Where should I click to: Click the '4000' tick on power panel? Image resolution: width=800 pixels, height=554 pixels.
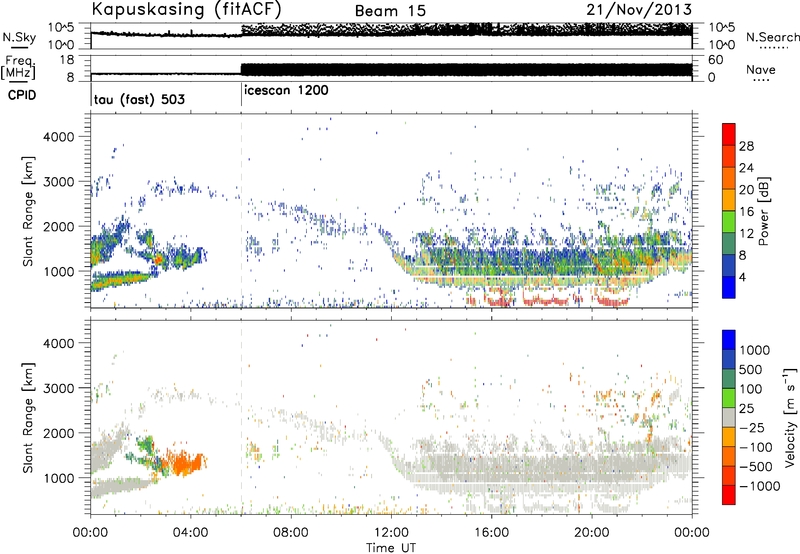pyautogui.click(x=59, y=137)
